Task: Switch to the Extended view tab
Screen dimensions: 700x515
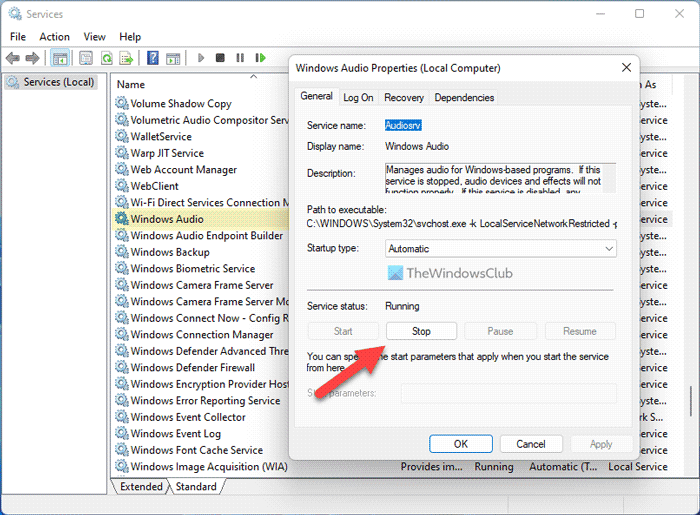Action: tap(141, 486)
